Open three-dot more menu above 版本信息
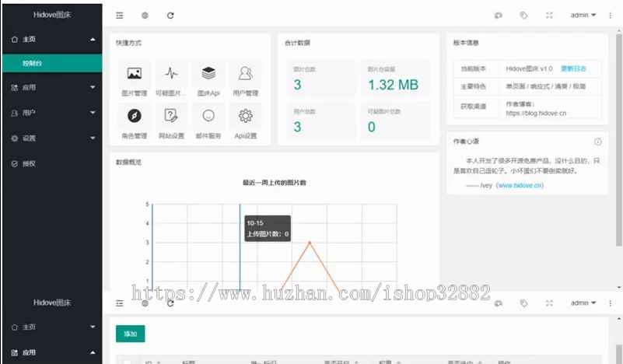Viewport: 623px width, 364px height. (x=610, y=16)
